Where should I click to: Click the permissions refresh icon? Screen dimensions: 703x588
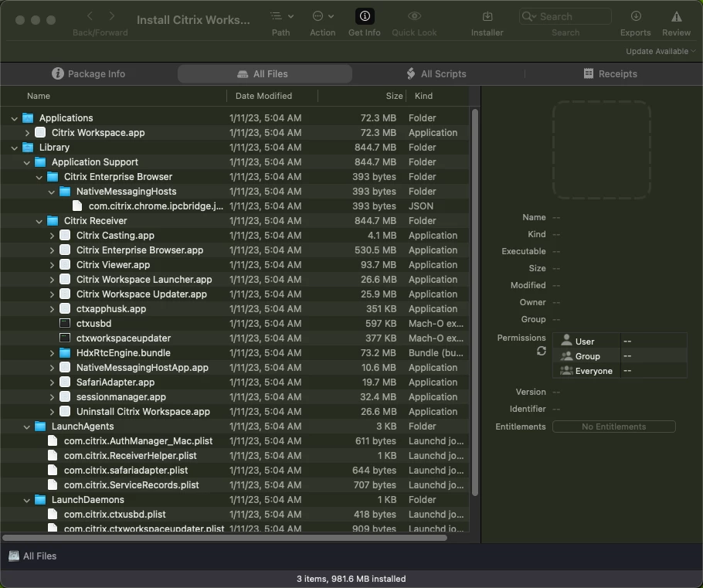tap(541, 352)
